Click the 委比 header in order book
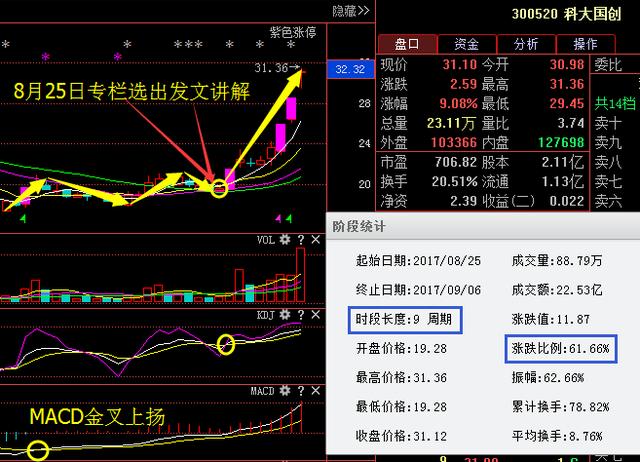 (x=610, y=64)
